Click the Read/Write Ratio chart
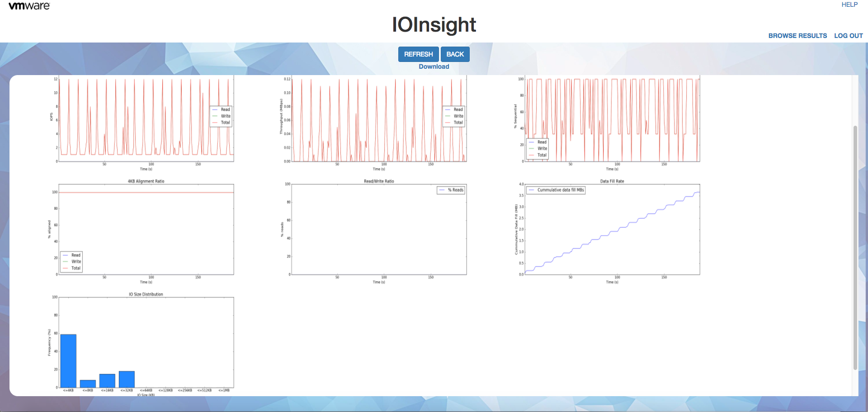The image size is (868, 412). pos(374,232)
